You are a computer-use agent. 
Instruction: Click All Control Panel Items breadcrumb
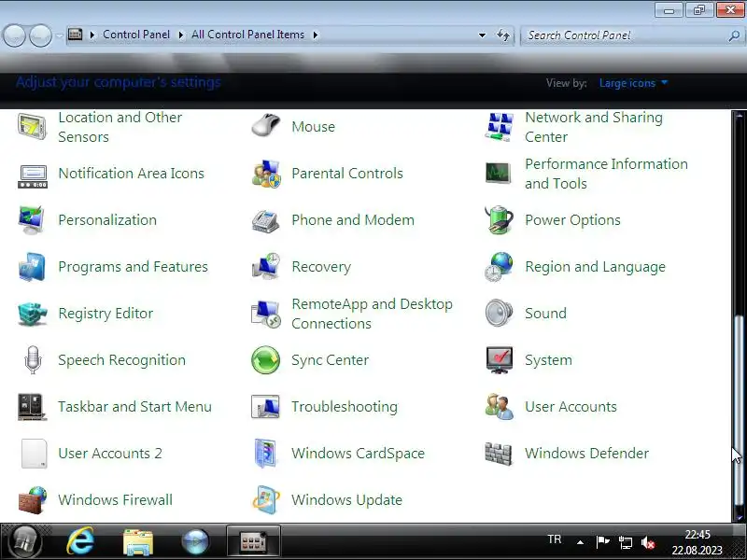[247, 35]
